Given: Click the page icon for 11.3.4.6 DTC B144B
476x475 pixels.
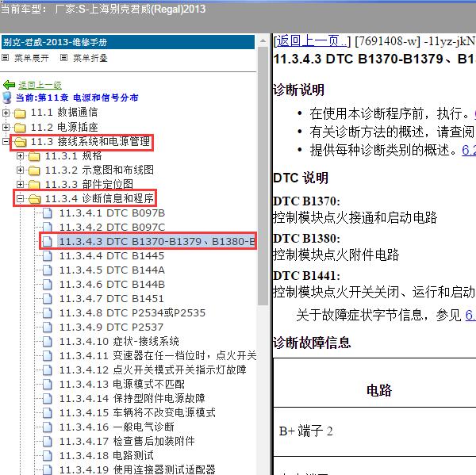Looking at the screenshot, I should [x=48, y=285].
